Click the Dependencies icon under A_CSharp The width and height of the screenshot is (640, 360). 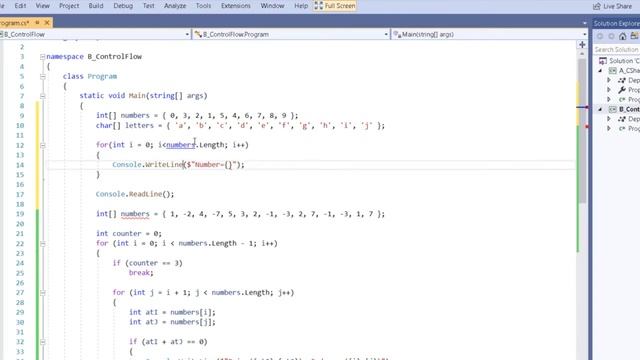(622, 80)
